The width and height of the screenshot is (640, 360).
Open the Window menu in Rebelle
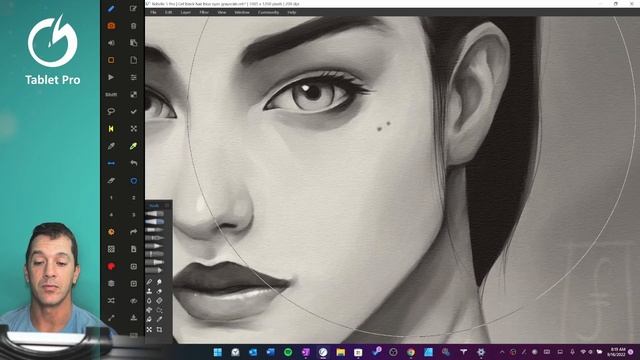point(242,13)
